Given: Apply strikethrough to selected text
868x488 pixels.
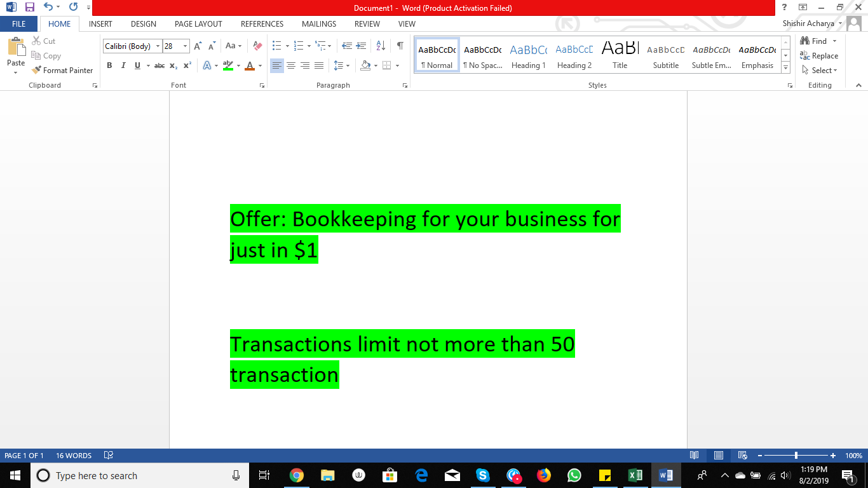Looking at the screenshot, I should pyautogui.click(x=159, y=65).
